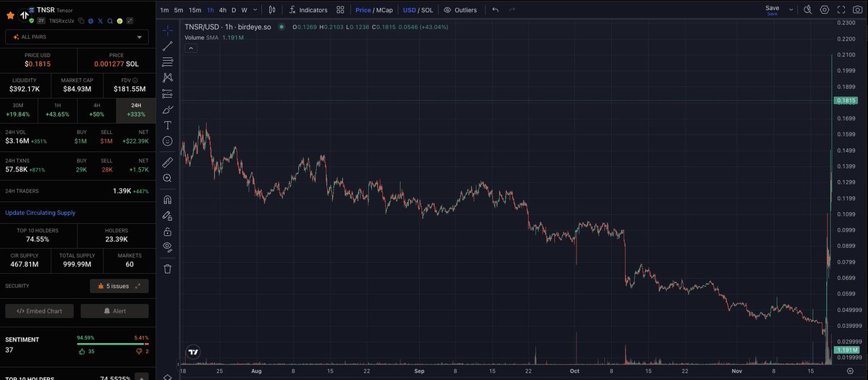Select the forecast/position tool
This screenshot has width=868, height=380.
(x=168, y=93)
